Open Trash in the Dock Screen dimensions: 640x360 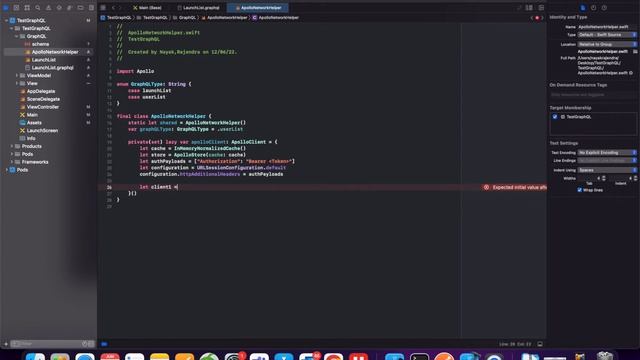pyautogui.click(x=605, y=356)
